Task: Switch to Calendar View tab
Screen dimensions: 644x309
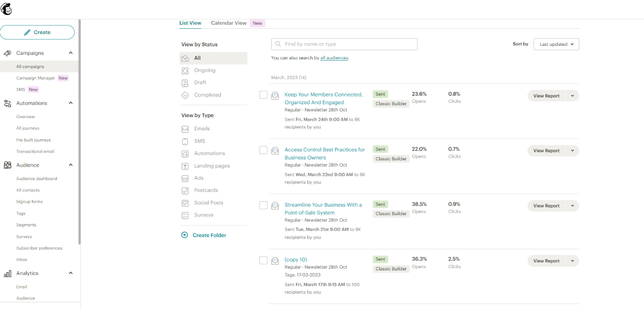Action: (228, 23)
